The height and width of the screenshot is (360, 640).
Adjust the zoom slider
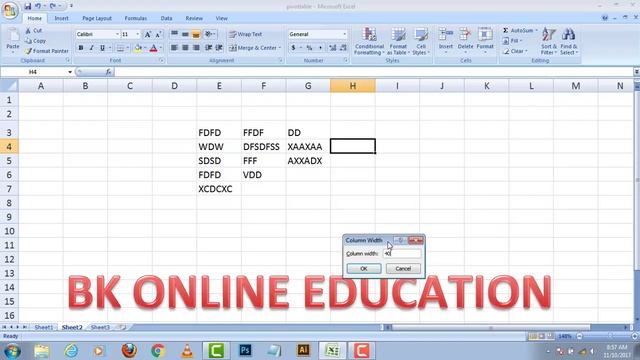click(611, 336)
